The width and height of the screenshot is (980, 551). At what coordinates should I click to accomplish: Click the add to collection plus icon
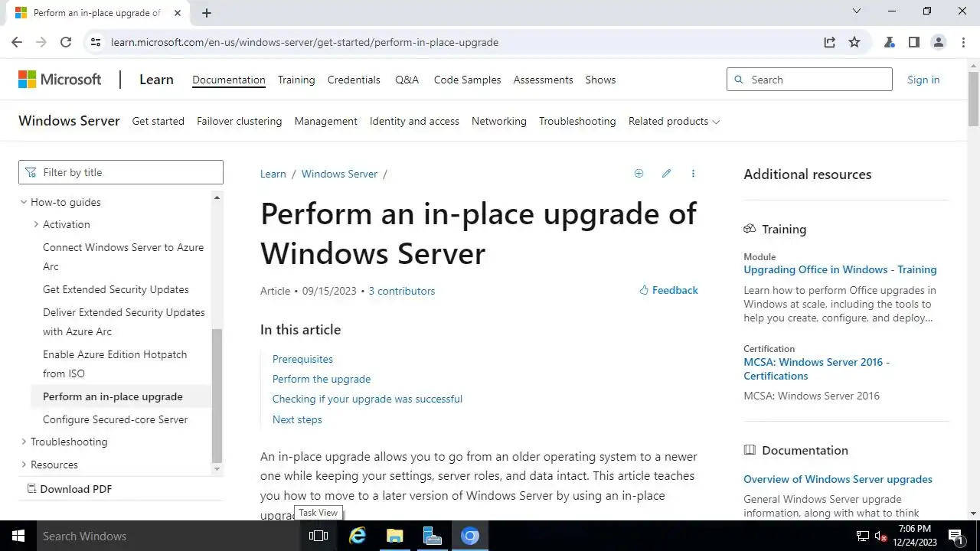[x=639, y=174]
